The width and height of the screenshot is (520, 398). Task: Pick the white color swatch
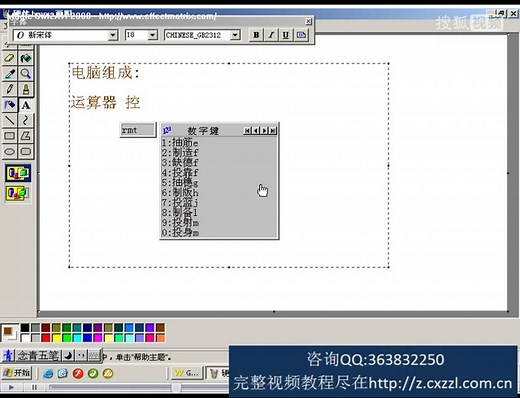point(25,338)
